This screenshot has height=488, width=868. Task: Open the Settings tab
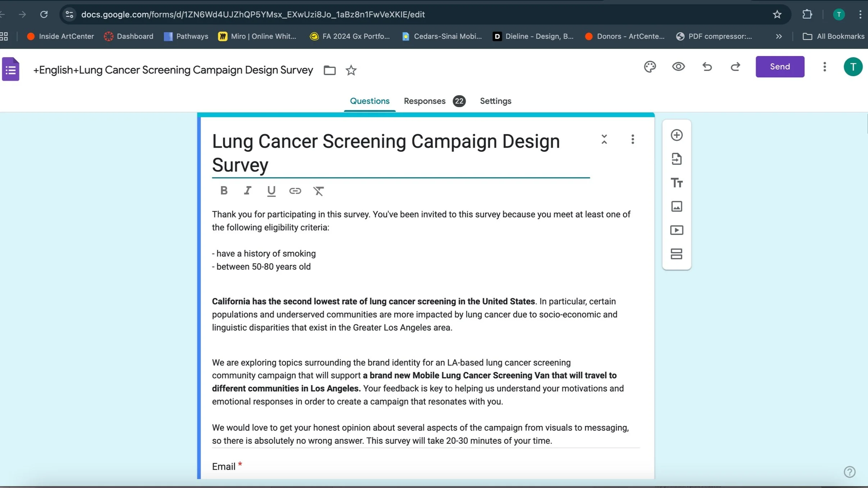pos(495,101)
